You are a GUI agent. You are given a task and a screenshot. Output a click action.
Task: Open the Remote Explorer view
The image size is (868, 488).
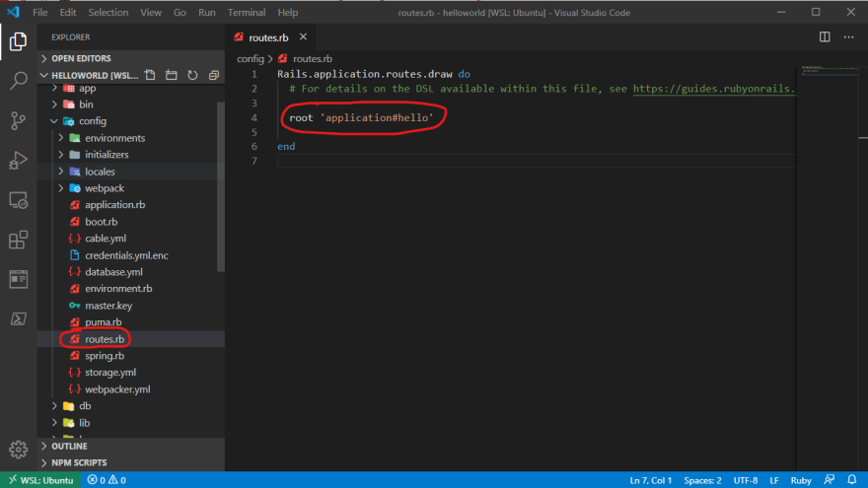pos(19,200)
